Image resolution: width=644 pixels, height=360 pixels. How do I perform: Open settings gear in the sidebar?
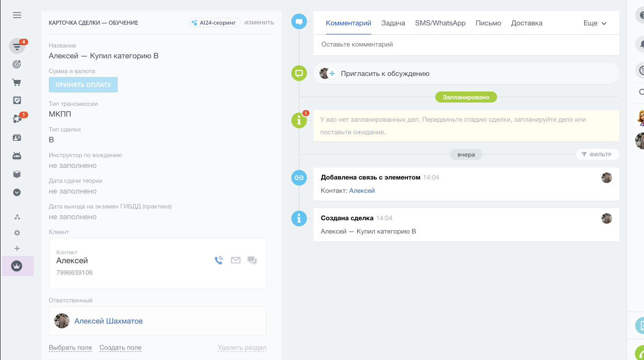click(x=17, y=233)
